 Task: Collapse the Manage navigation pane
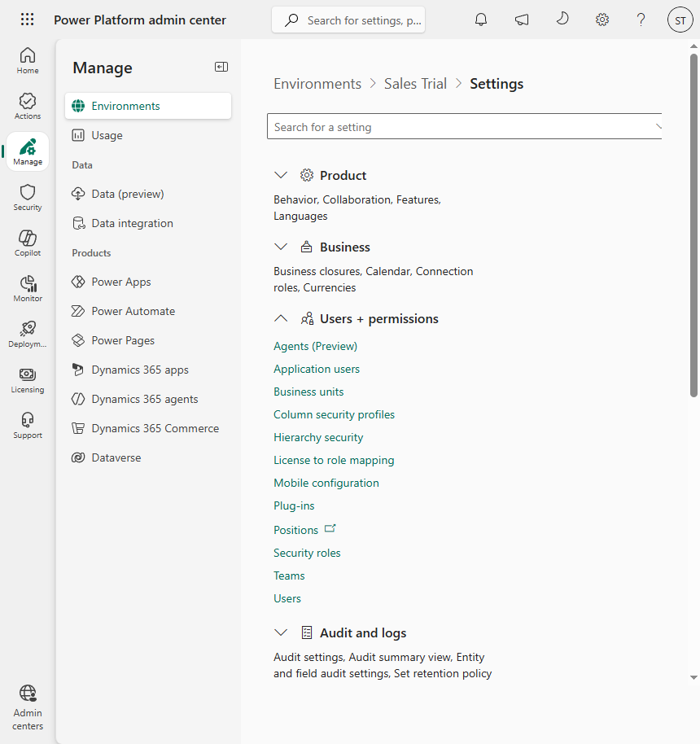point(221,67)
